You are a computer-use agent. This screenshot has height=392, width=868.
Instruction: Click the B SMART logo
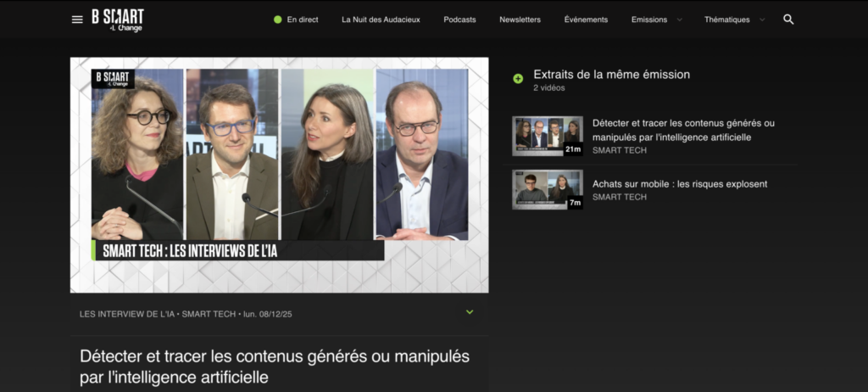(x=118, y=20)
